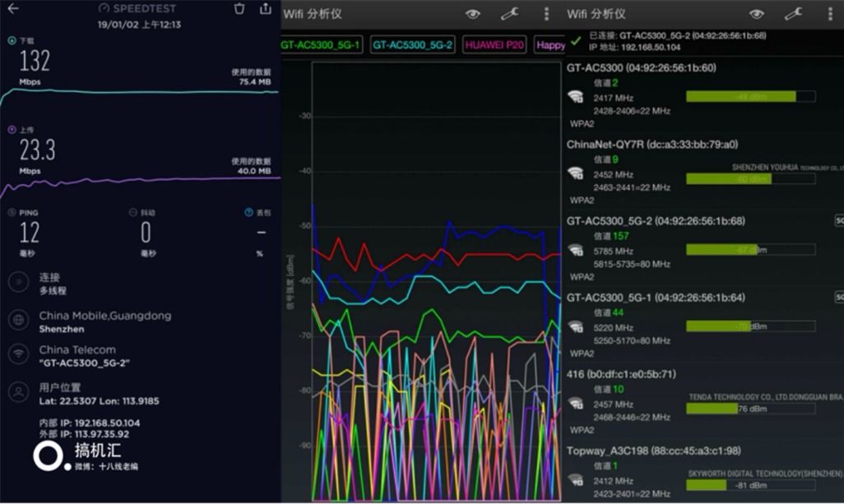This screenshot has height=504, width=844.
Task: Share the Speedtest result
Action: [266, 8]
